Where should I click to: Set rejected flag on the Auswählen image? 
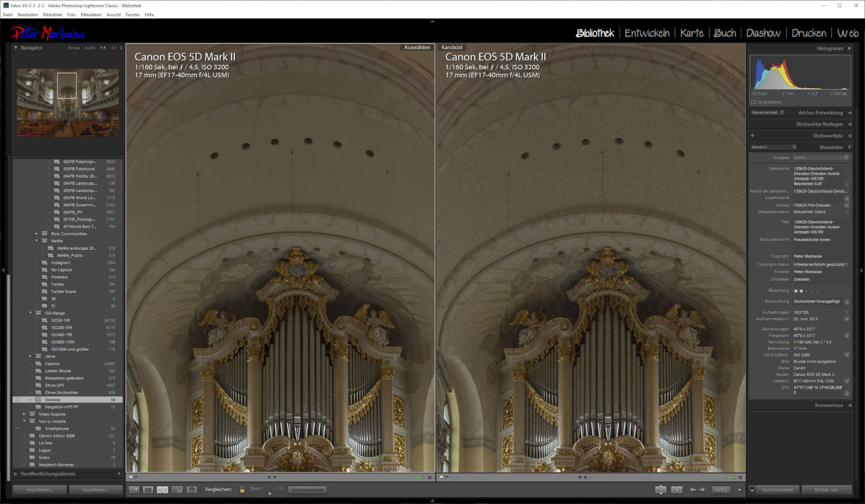[x=136, y=477]
